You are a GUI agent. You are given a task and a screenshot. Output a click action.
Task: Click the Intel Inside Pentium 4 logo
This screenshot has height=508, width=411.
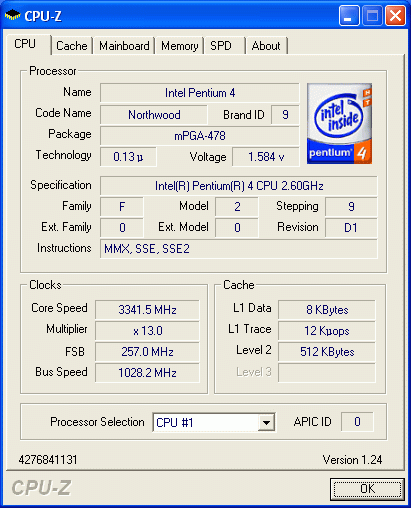point(339,123)
